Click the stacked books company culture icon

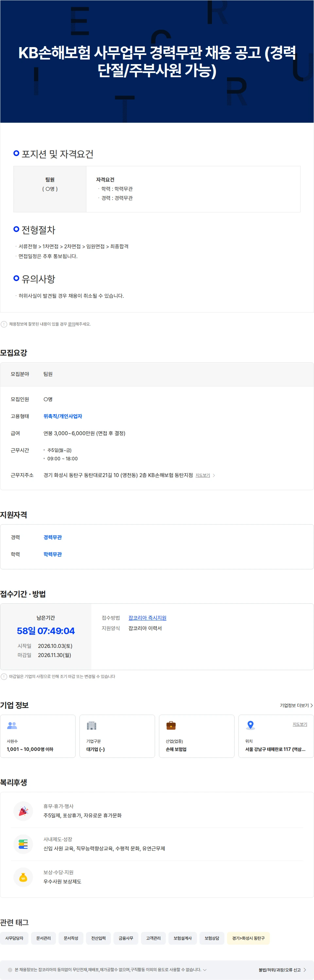pyautogui.click(x=23, y=844)
